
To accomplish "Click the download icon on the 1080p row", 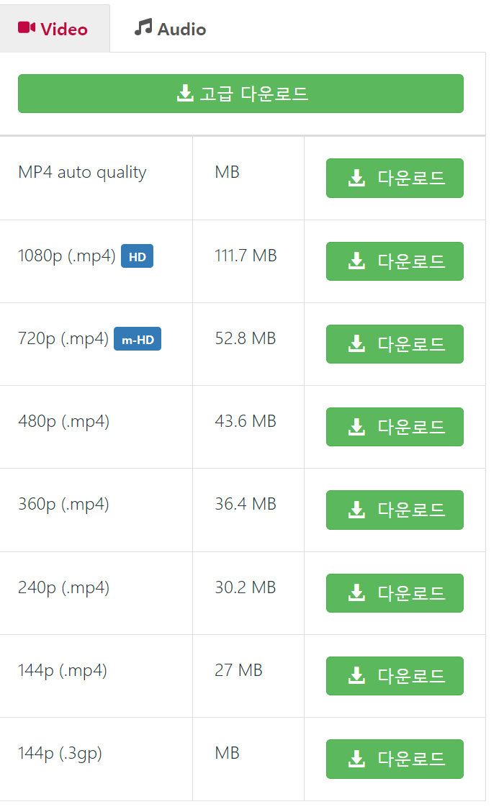I will [356, 261].
